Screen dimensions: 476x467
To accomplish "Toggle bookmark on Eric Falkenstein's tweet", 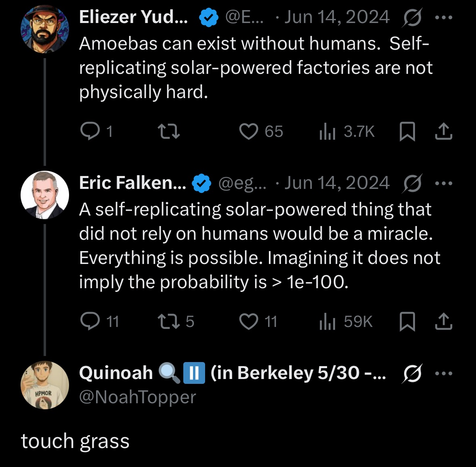I will (407, 321).
